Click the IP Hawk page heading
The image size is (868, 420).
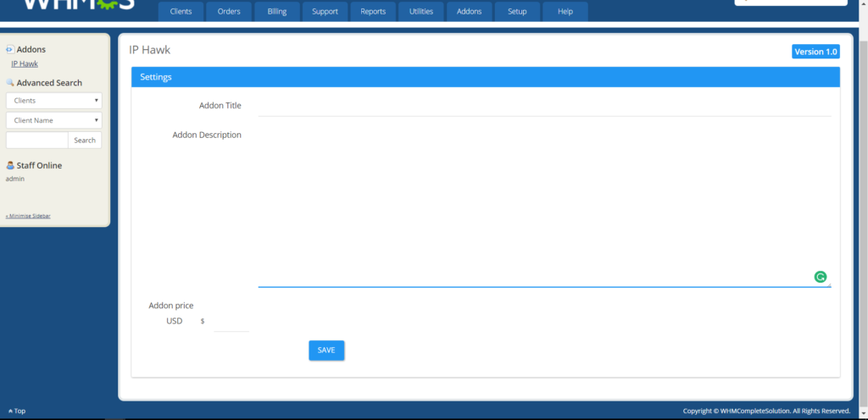click(149, 50)
